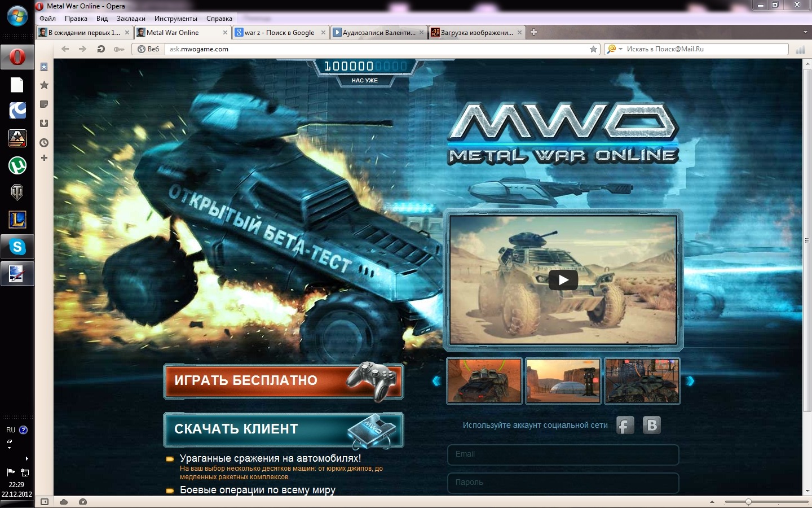Open Speed Dial panel in Opera sidebar
Screen dimensions: 812x508
click(x=44, y=67)
